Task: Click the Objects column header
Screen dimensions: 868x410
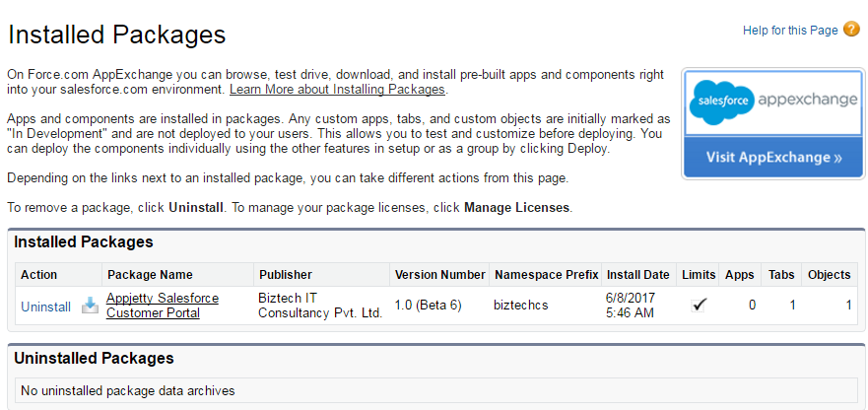Action: [829, 275]
